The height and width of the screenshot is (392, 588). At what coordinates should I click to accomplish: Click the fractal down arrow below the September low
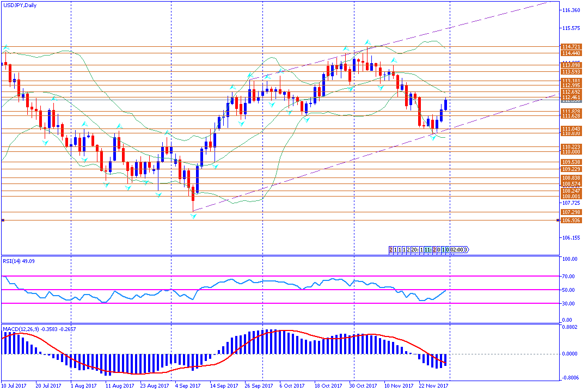point(193,216)
